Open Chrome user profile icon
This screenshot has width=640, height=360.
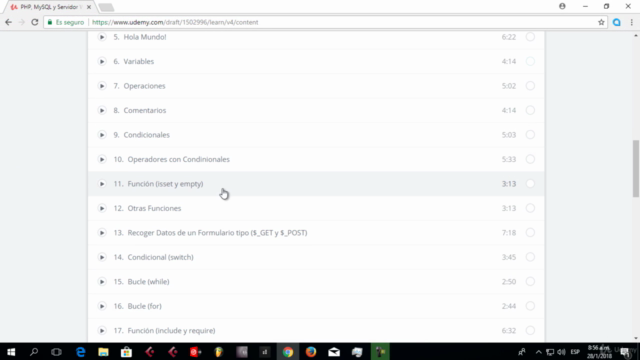(x=562, y=6)
